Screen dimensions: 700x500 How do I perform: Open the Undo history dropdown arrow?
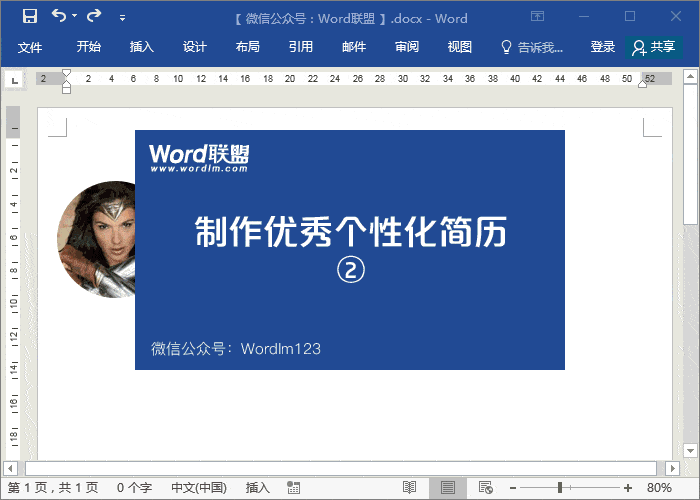tap(75, 16)
